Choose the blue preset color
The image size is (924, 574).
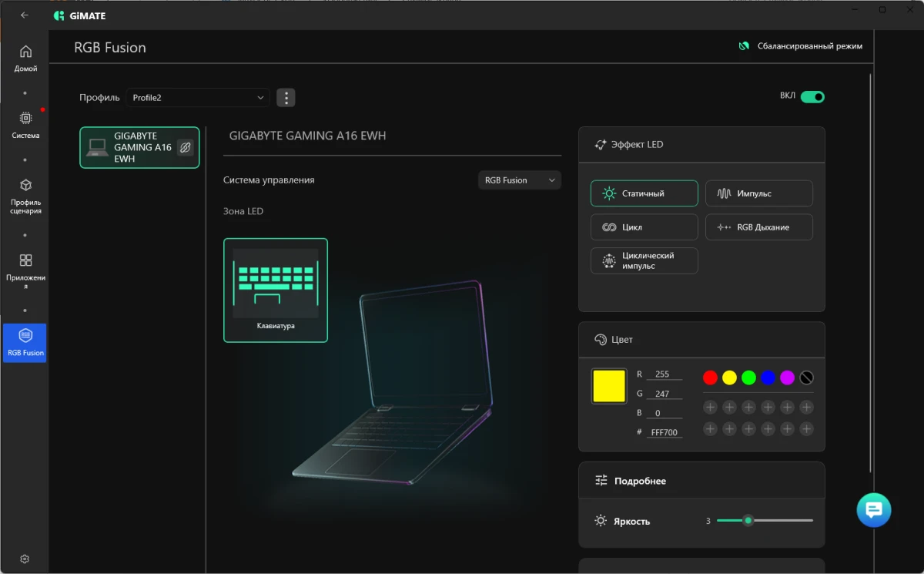[768, 378]
